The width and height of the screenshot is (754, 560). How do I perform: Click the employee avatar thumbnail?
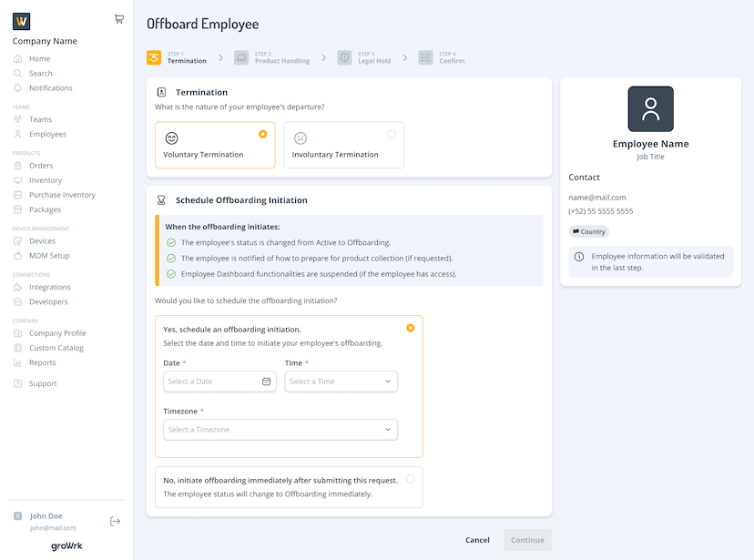pyautogui.click(x=650, y=109)
